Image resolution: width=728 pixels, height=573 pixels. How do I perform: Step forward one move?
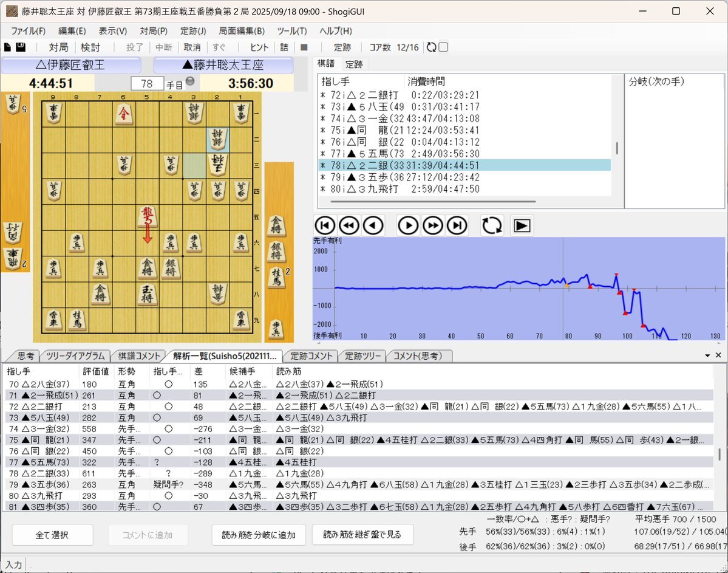(x=408, y=226)
